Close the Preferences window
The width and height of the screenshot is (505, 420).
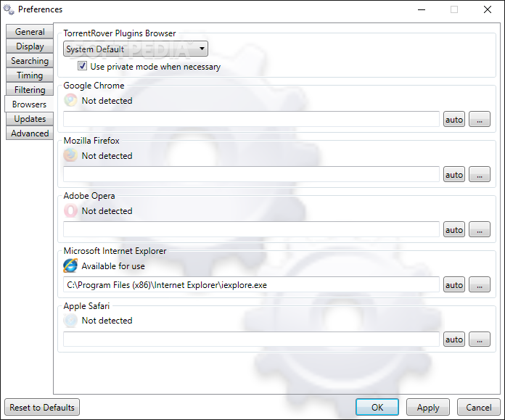coord(488,9)
